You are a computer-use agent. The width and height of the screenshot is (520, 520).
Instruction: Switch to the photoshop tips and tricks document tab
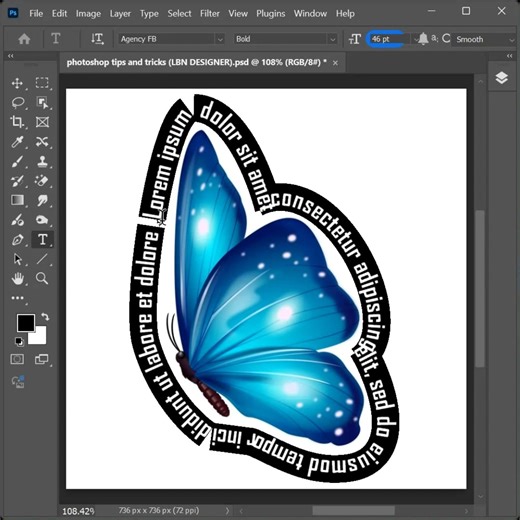click(x=197, y=62)
